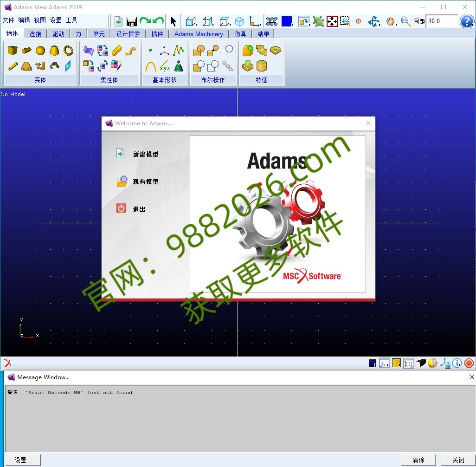476x467 pixels.
Task: Open the right view cube icon
Action: click(208, 21)
